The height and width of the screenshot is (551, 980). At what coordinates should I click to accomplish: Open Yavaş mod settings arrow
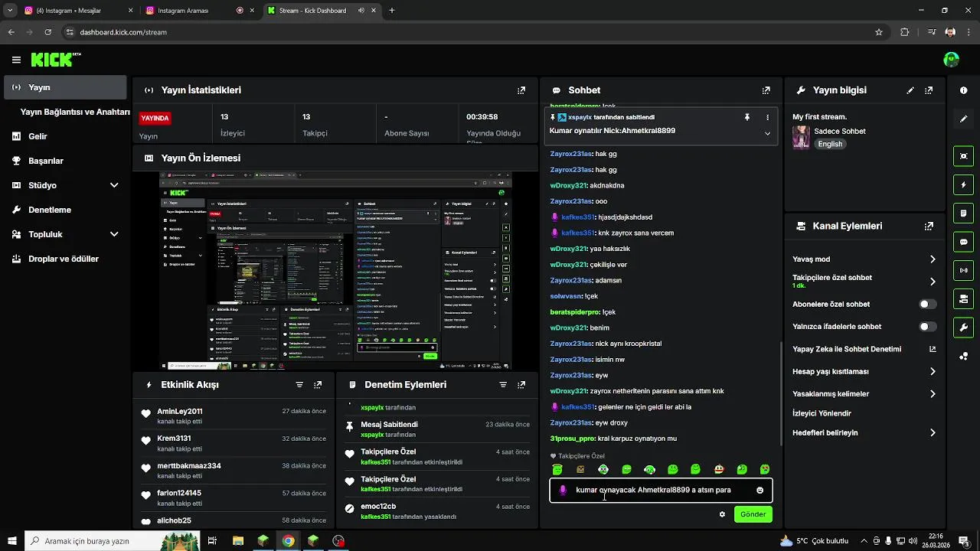pos(933,259)
